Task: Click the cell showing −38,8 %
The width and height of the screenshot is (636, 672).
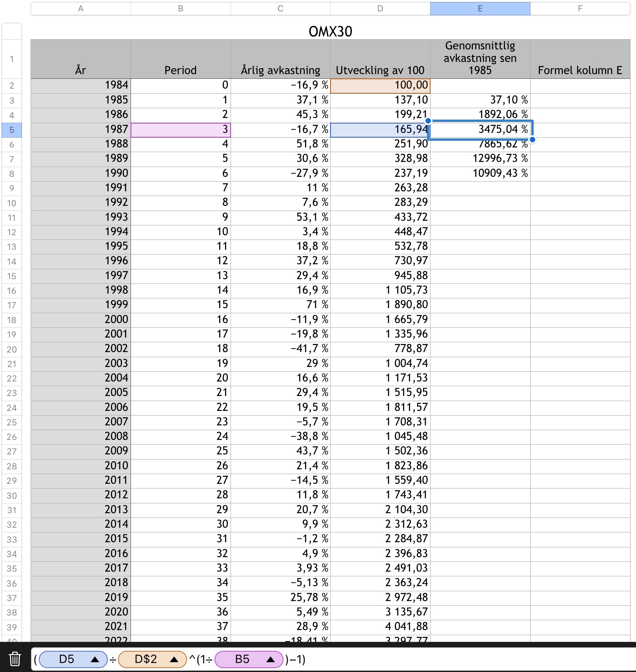Action: pyautogui.click(x=280, y=437)
